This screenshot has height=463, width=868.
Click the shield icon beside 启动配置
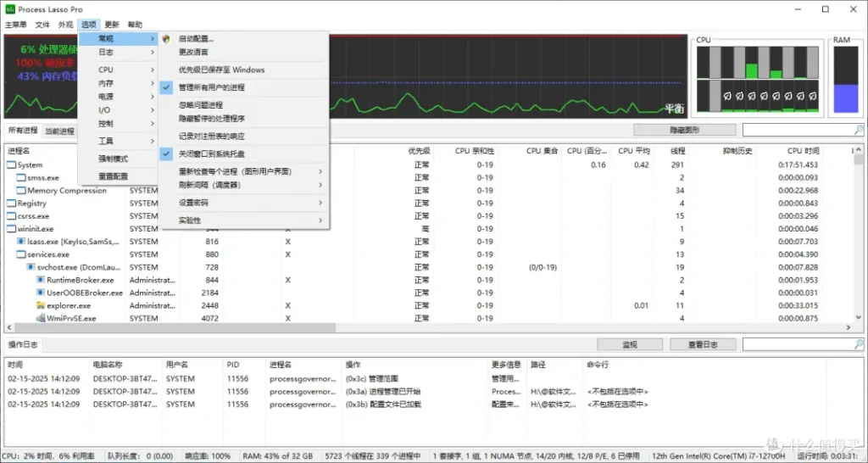(x=166, y=39)
